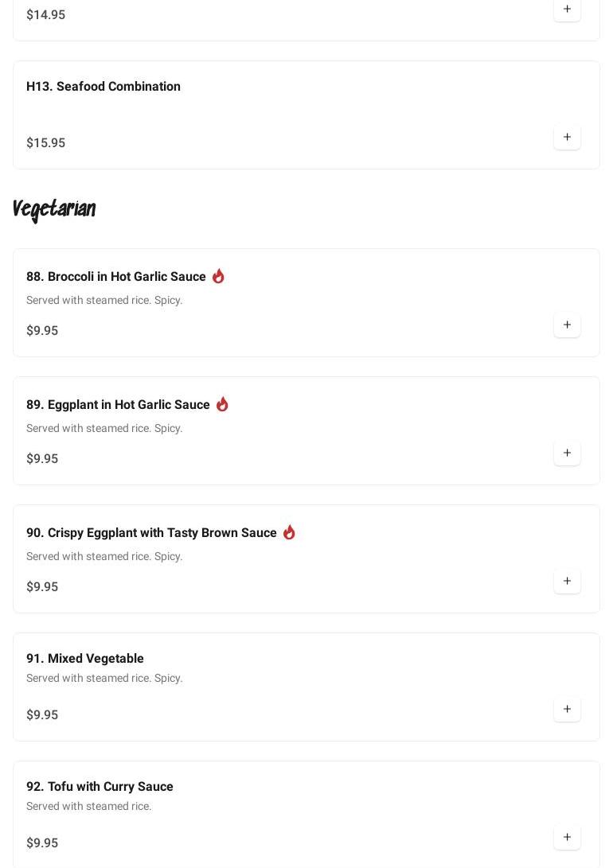This screenshot has height=868, width=613.
Task: Click spicy flame icon beside Broccoli item
Action: pos(219,276)
